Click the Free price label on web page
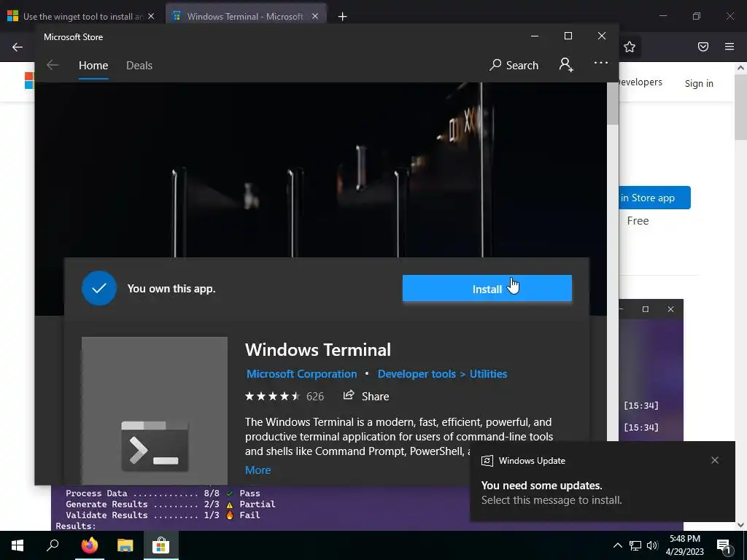 pyautogui.click(x=638, y=220)
